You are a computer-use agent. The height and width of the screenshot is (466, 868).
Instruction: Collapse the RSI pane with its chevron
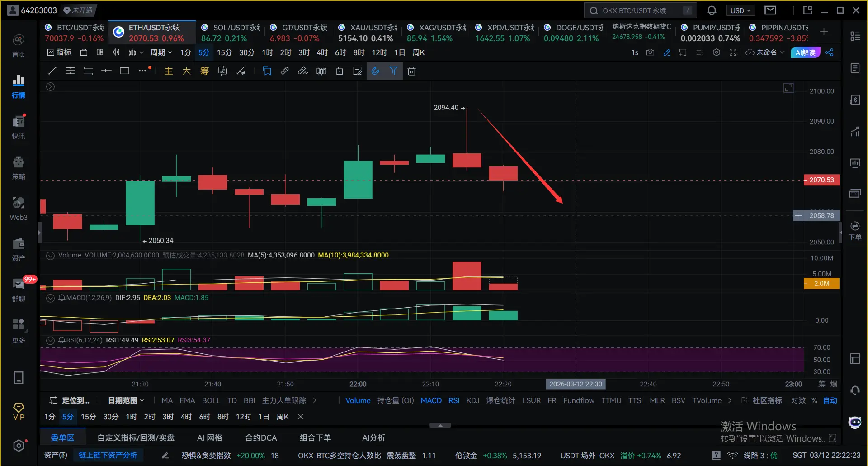point(51,340)
